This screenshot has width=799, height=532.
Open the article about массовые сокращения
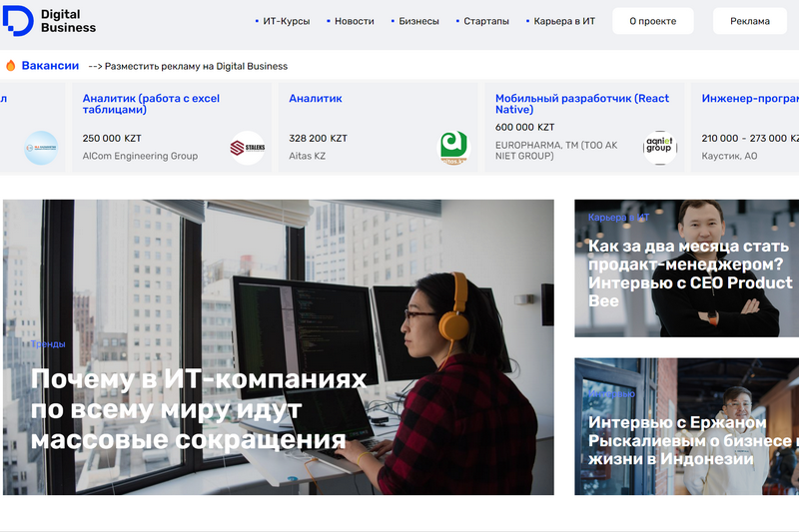coord(198,409)
